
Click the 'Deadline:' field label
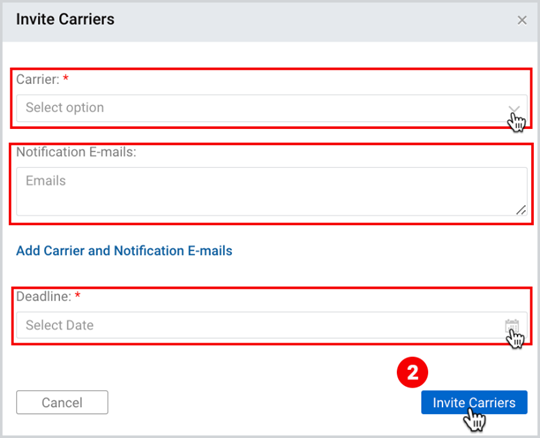pos(44,296)
